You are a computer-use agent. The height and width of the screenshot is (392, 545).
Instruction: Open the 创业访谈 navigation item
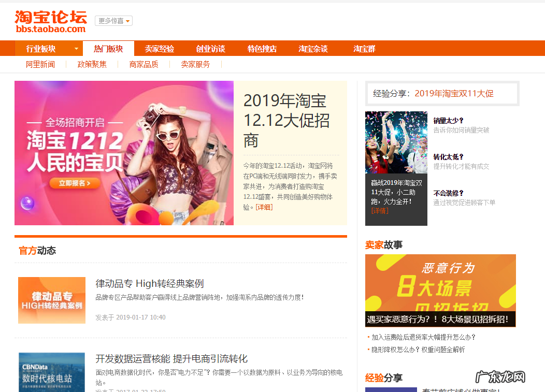(x=210, y=48)
